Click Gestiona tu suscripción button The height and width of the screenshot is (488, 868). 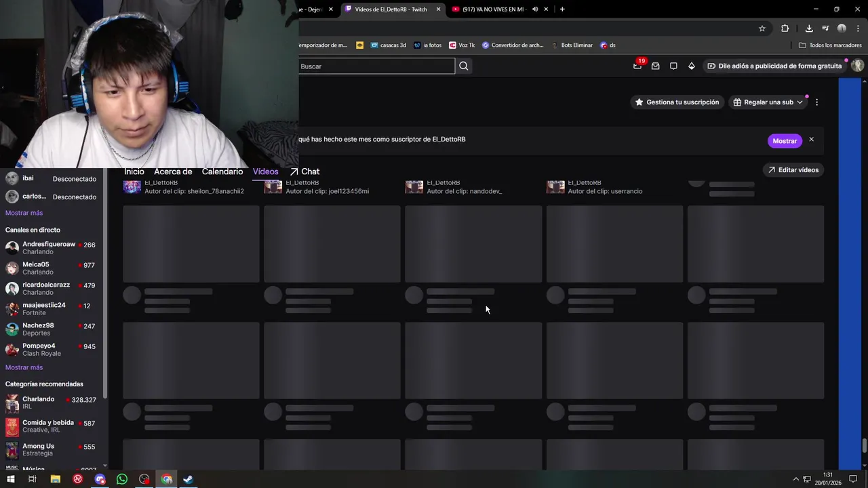pyautogui.click(x=677, y=102)
